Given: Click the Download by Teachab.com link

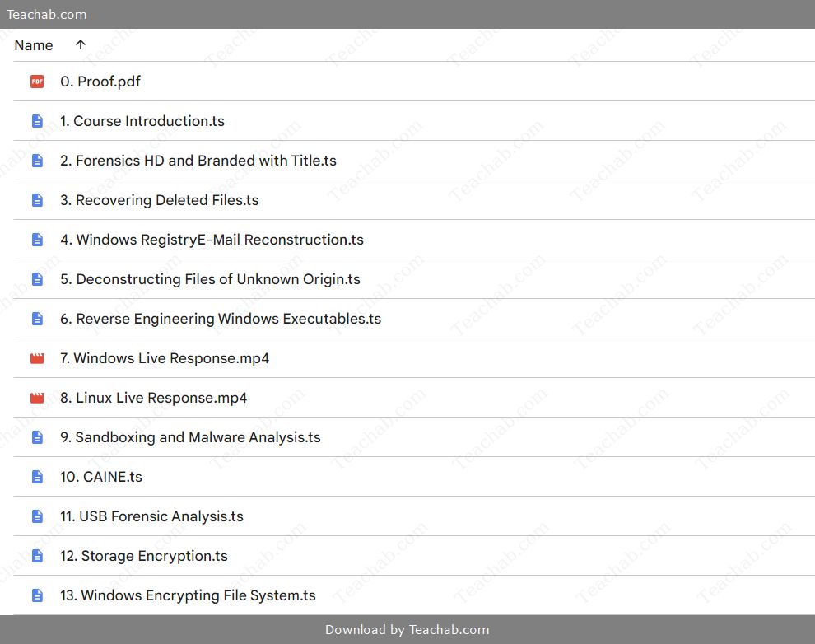Looking at the screenshot, I should 407,629.
